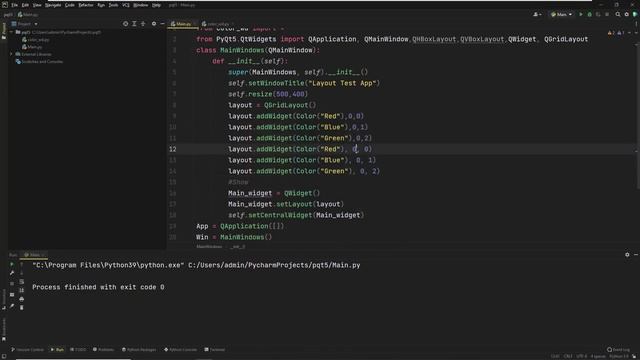The height and width of the screenshot is (360, 640).
Task: Hide the Project panel with minus icon
Action: point(162,24)
